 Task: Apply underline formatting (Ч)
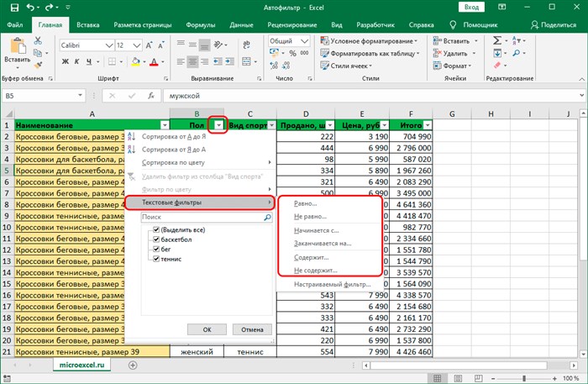click(x=89, y=61)
